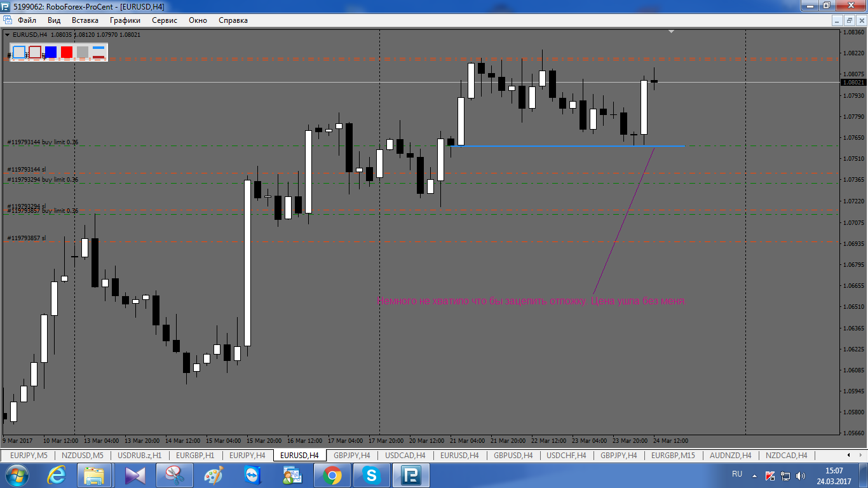
Task: Open Paint from the taskbar
Action: point(214,475)
